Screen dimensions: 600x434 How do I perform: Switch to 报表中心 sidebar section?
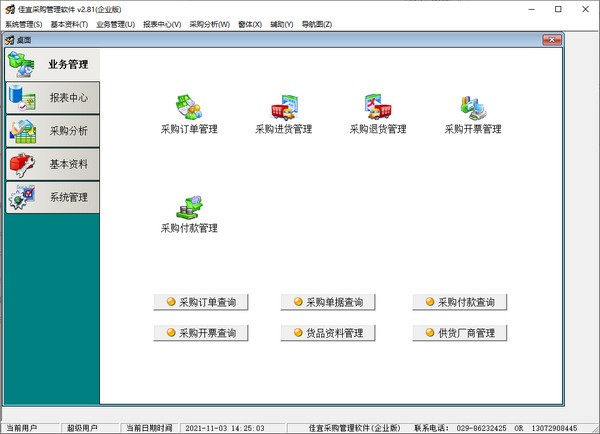click(x=52, y=98)
